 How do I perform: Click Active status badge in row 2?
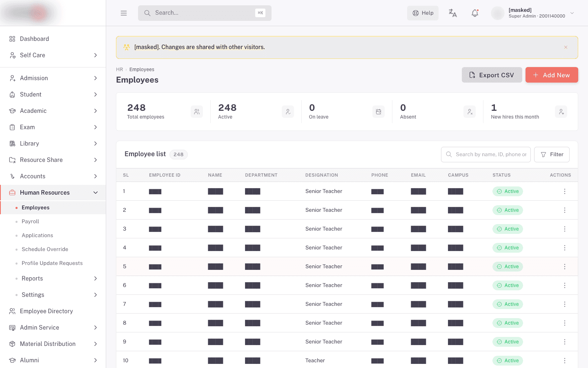[x=508, y=210]
